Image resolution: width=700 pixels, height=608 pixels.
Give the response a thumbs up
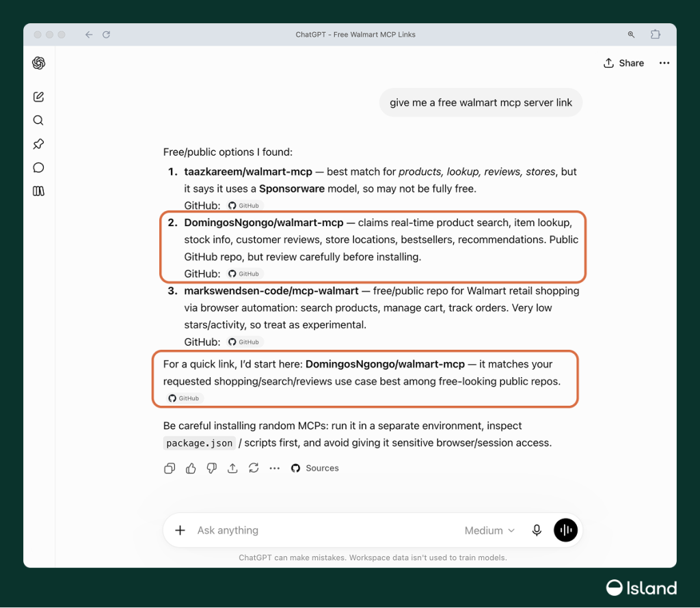[x=191, y=468]
